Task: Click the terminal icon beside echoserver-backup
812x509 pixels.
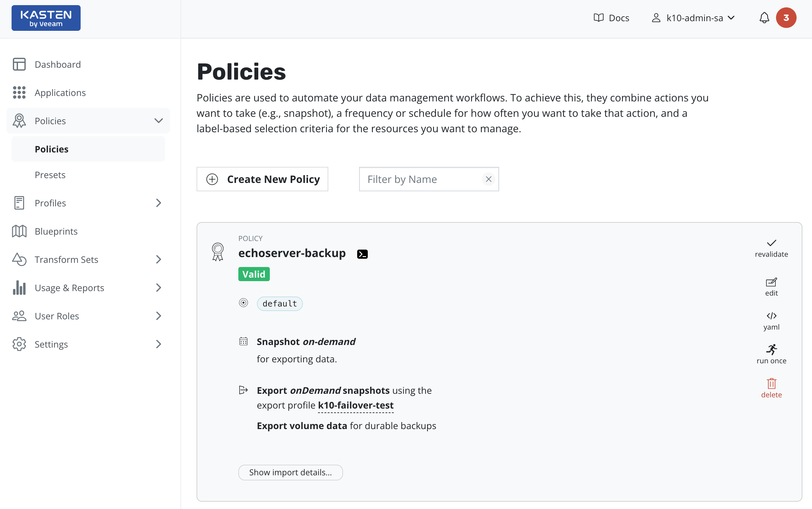Action: [x=362, y=254]
